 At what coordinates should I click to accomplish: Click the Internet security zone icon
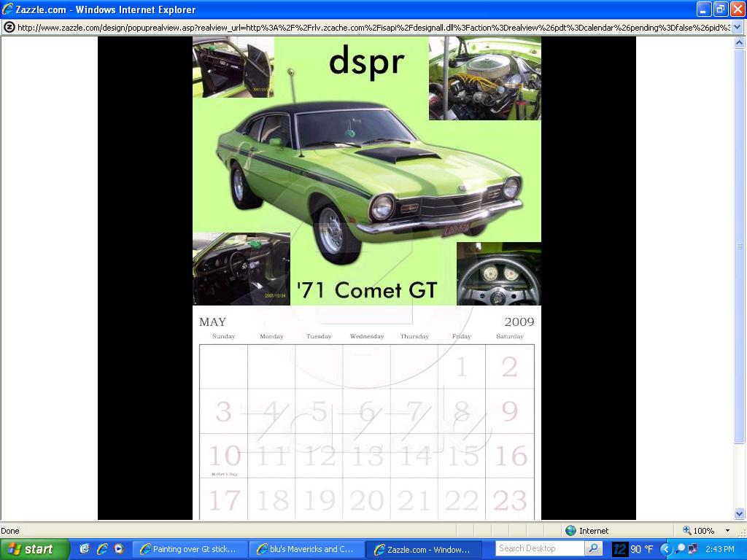point(570,531)
